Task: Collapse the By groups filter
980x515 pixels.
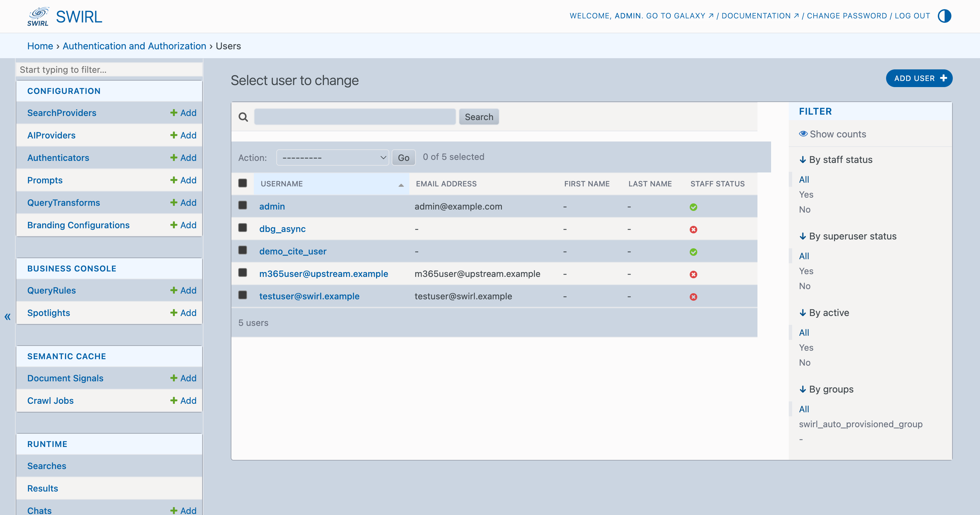Action: [826, 389]
